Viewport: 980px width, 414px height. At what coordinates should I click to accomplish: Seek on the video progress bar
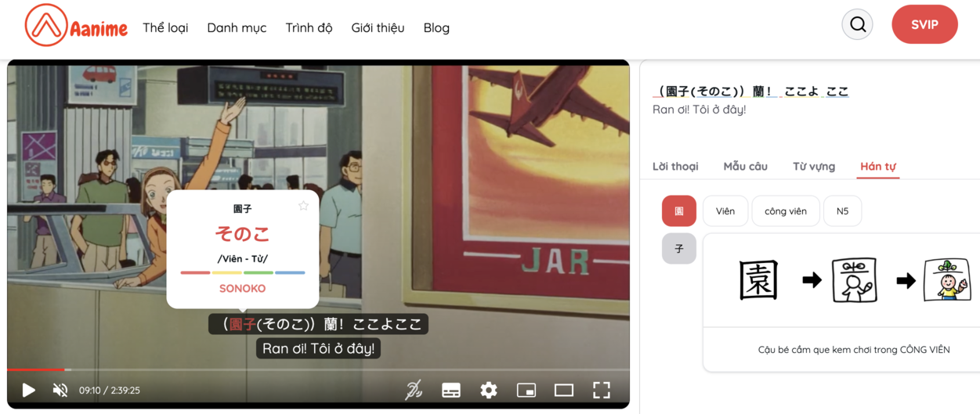(313, 369)
